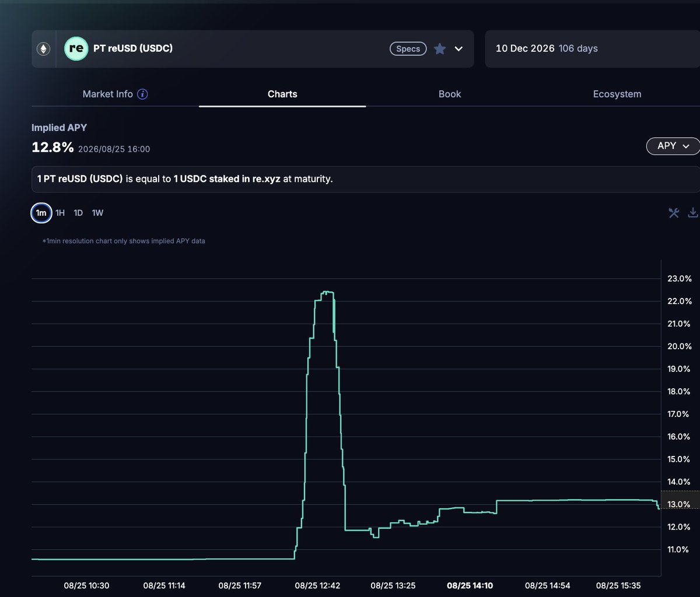Open chart tools wrench icon

(674, 213)
